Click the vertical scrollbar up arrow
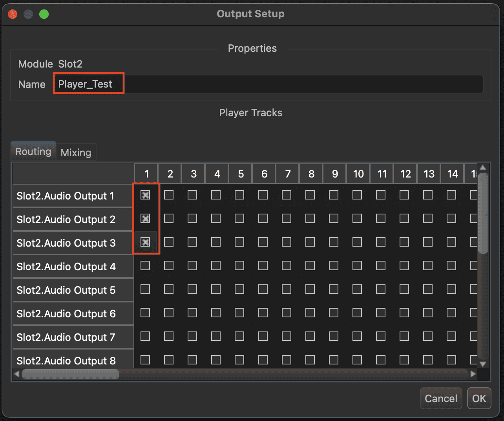 click(x=483, y=168)
